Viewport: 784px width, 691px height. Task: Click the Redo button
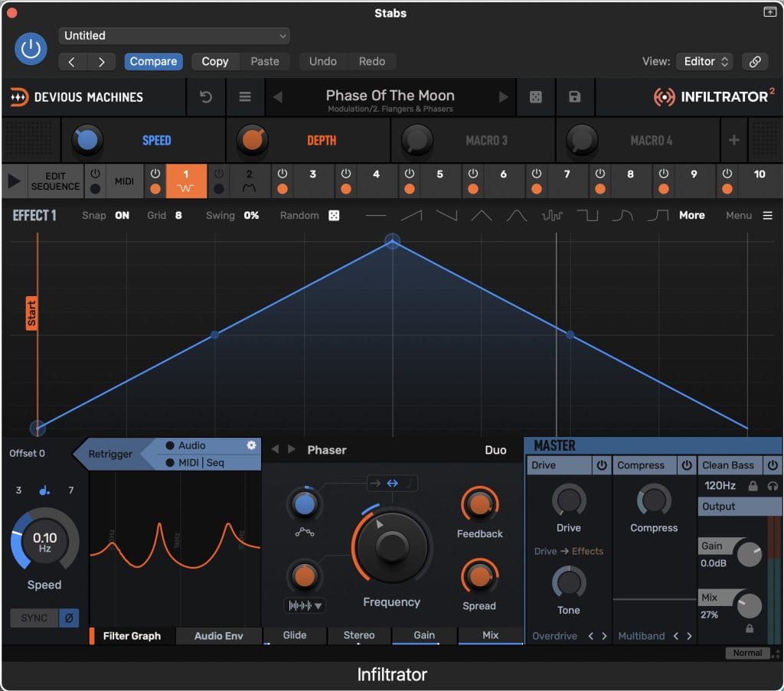point(372,61)
